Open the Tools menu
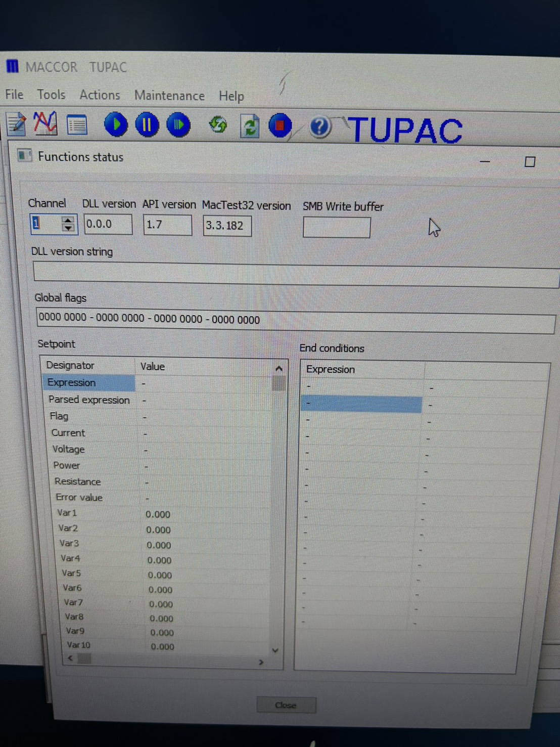Image resolution: width=560 pixels, height=747 pixels. [x=51, y=95]
